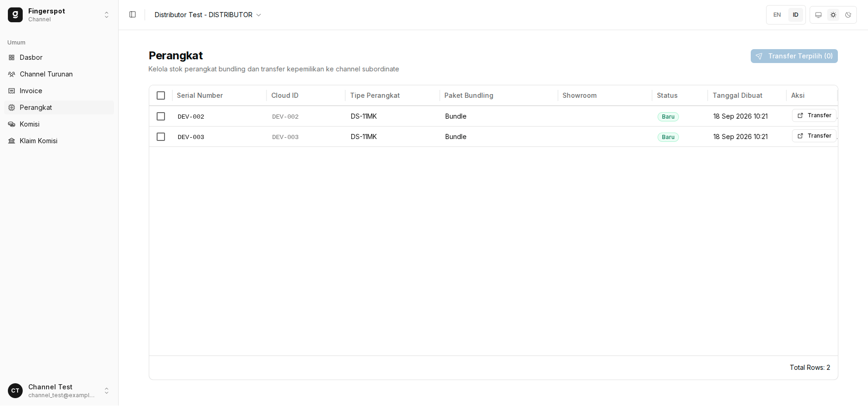Click Total Rows: 2 footer text
This screenshot has height=406, width=868.
click(x=810, y=368)
